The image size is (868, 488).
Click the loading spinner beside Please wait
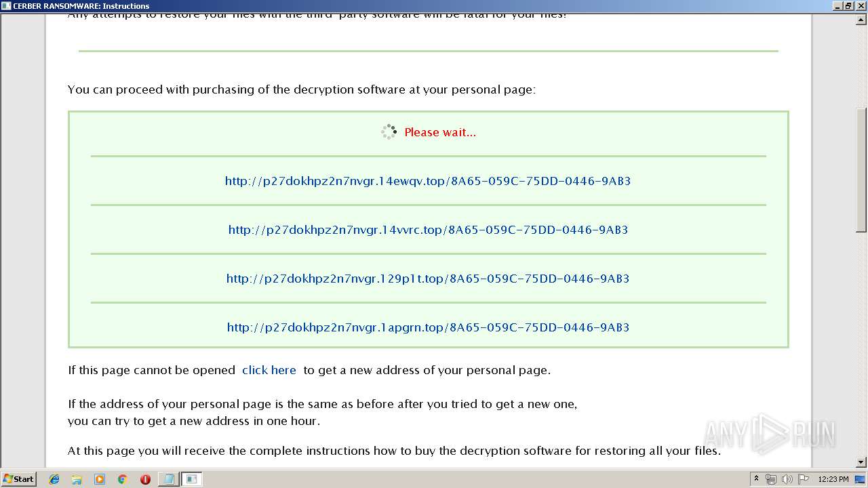389,132
